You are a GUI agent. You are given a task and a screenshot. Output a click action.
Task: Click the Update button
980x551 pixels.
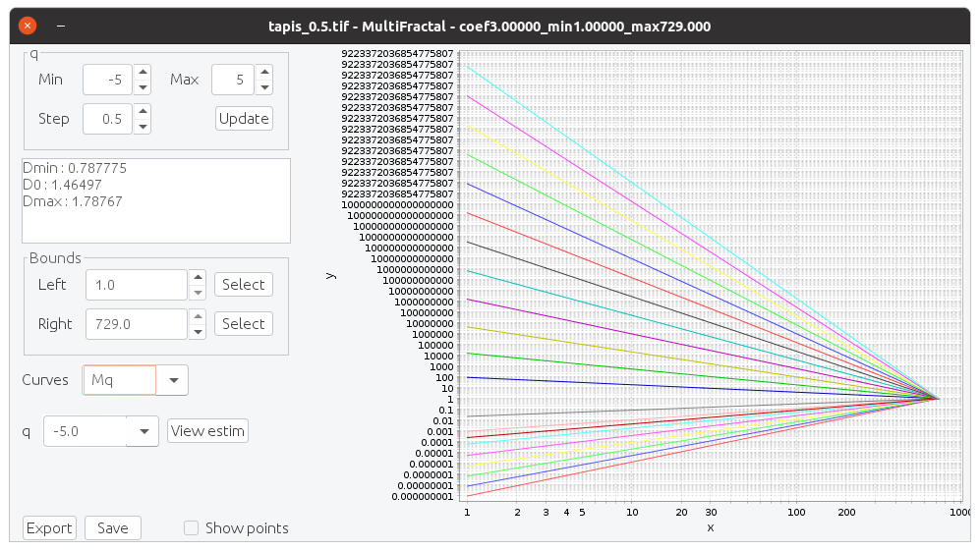(x=244, y=119)
